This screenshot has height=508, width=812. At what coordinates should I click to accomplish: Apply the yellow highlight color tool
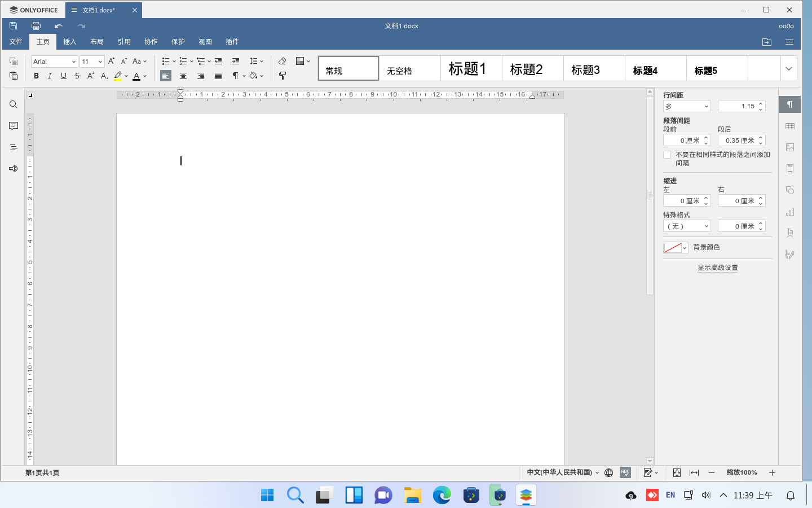[118, 76]
